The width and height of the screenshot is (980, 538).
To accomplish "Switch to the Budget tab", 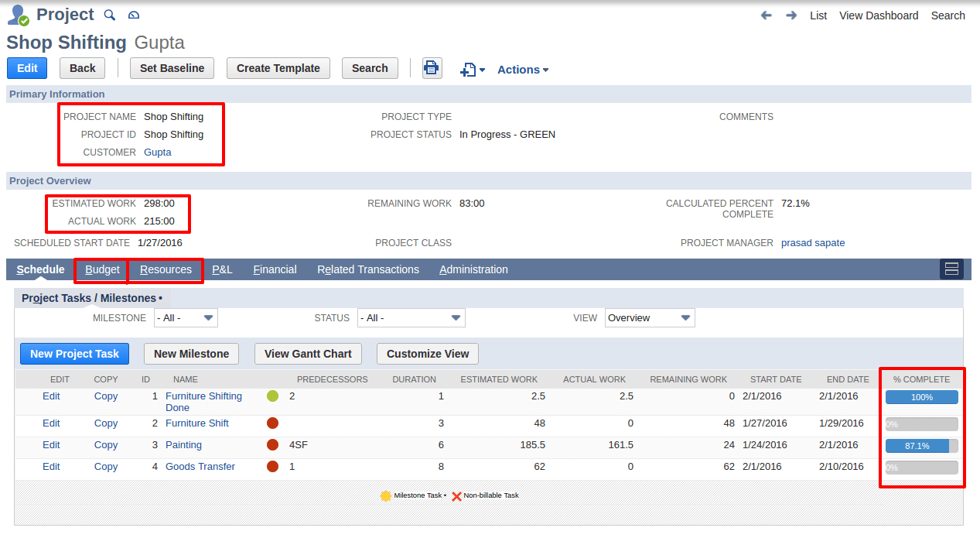I will pyautogui.click(x=103, y=269).
